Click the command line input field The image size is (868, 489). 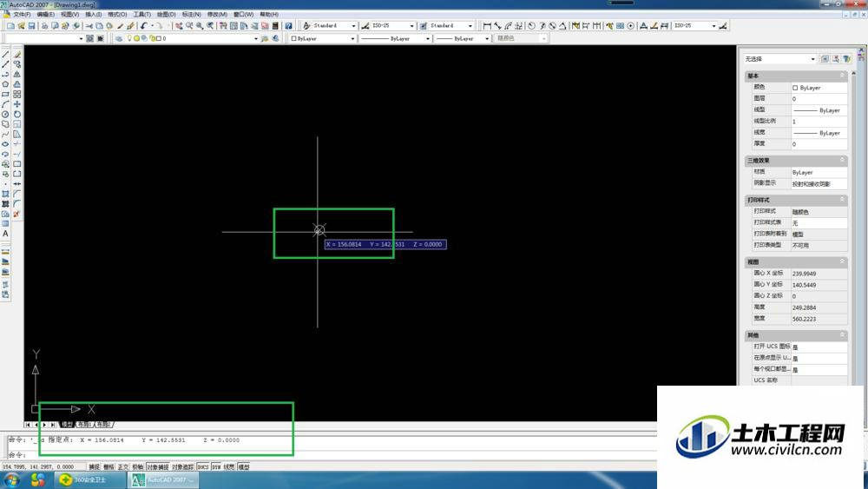point(332,454)
